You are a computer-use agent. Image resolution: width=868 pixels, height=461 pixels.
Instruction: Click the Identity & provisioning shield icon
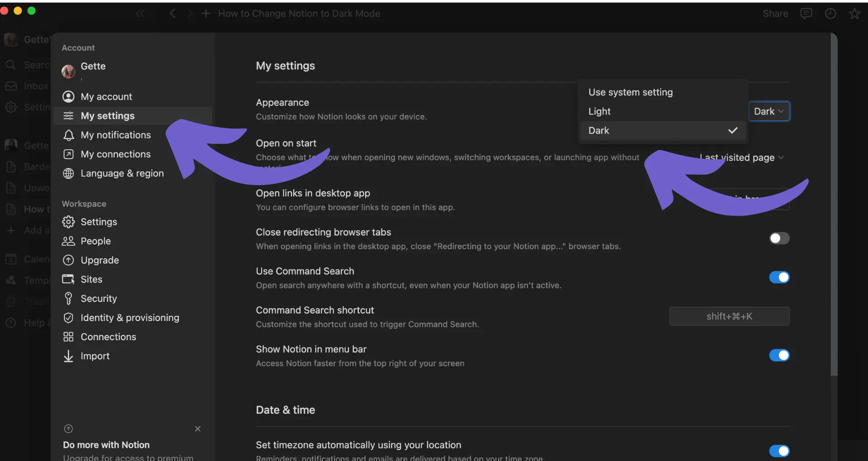pos(68,318)
